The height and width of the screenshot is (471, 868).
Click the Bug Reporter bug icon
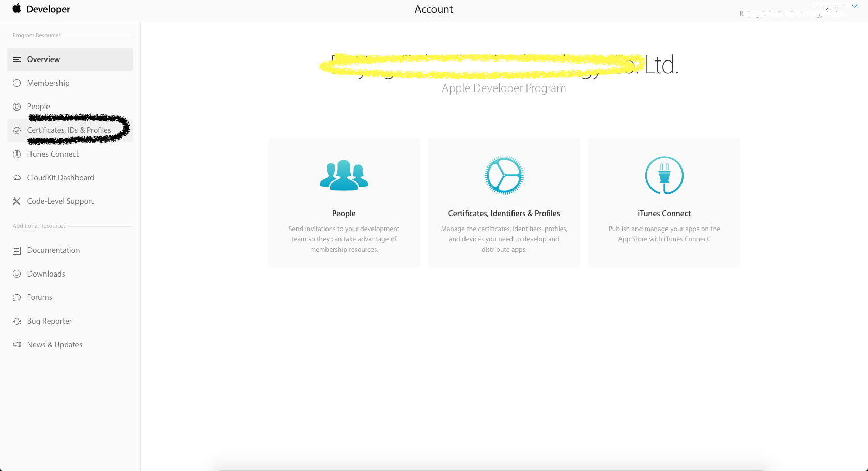point(17,321)
